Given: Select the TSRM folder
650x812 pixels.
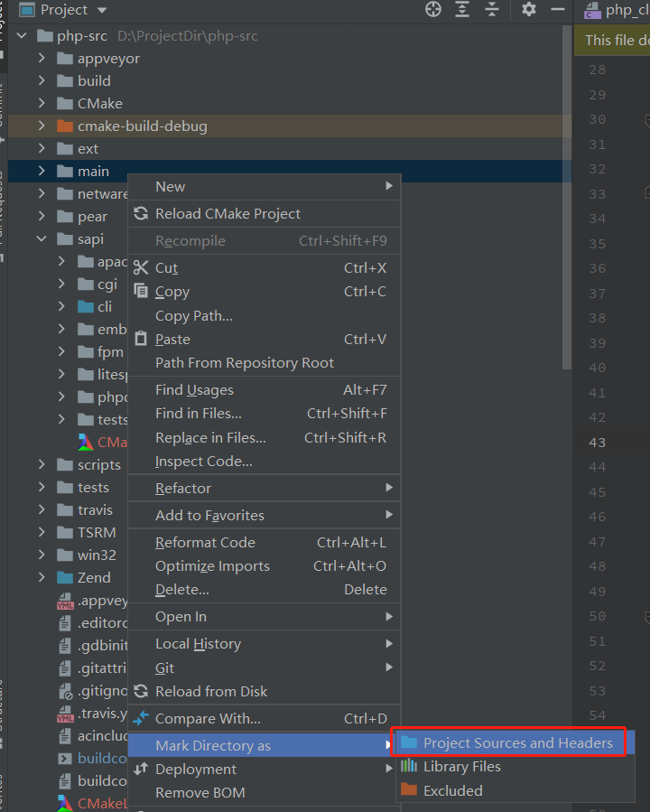Looking at the screenshot, I should (87, 532).
